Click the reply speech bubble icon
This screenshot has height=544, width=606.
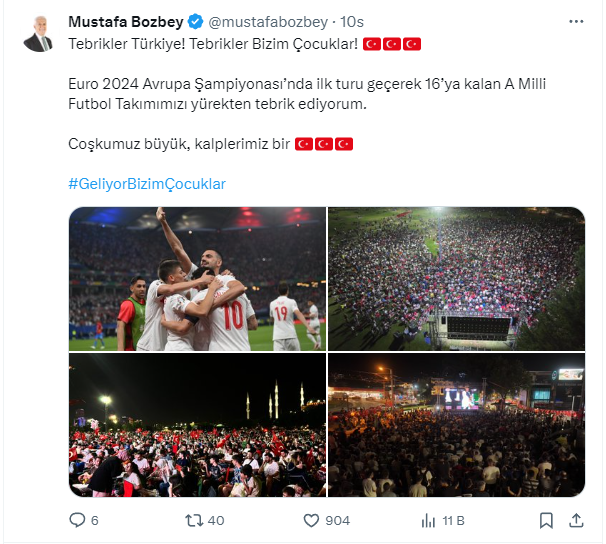(77, 520)
